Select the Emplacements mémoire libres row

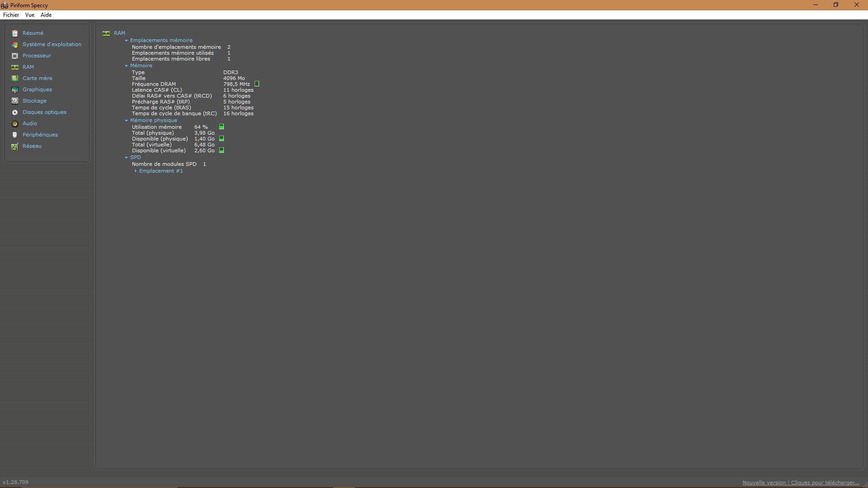[181, 59]
